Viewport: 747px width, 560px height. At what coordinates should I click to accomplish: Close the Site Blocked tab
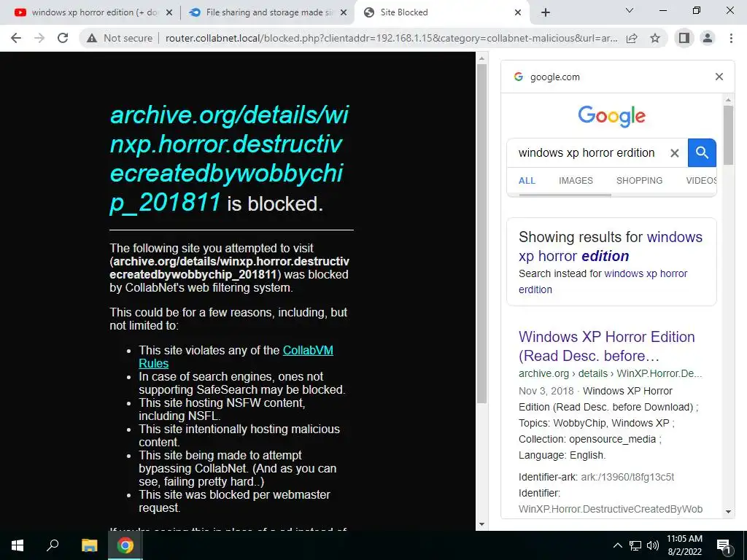pos(518,12)
